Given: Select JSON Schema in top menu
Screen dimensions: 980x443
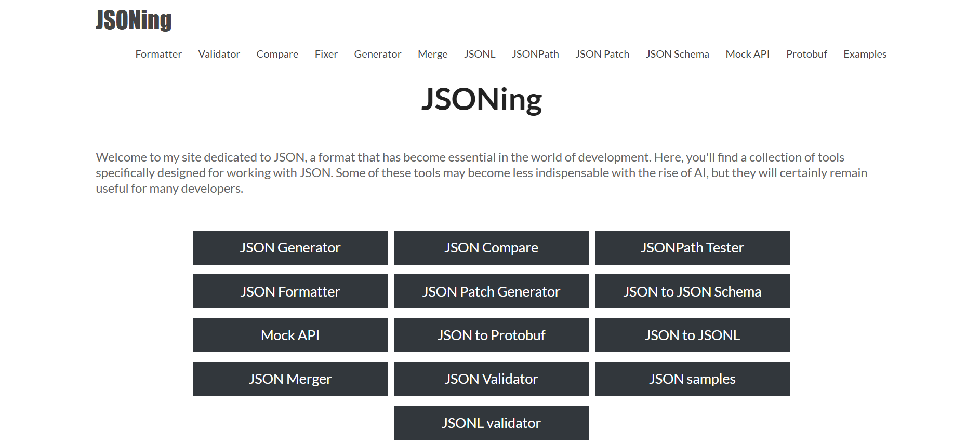Looking at the screenshot, I should 677,54.
